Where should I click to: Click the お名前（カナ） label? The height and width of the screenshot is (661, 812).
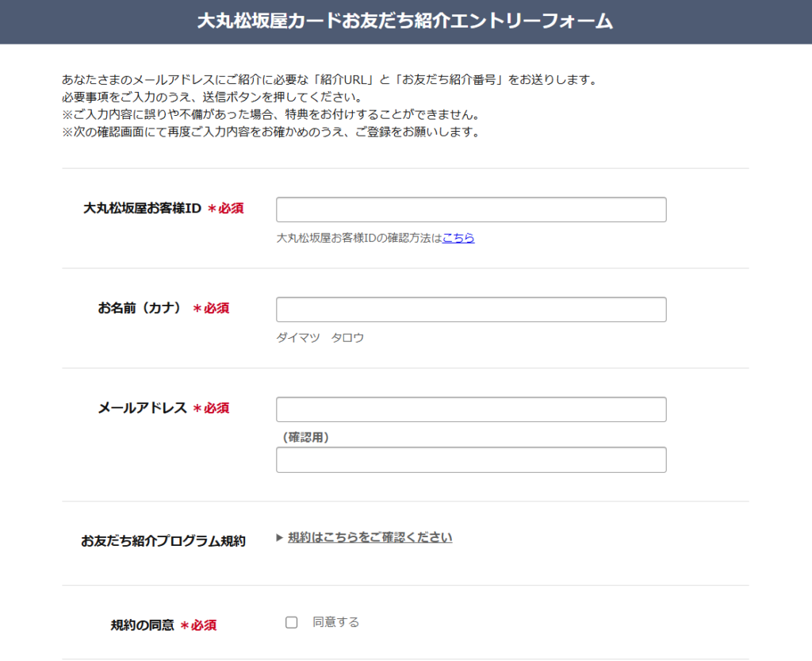(140, 308)
